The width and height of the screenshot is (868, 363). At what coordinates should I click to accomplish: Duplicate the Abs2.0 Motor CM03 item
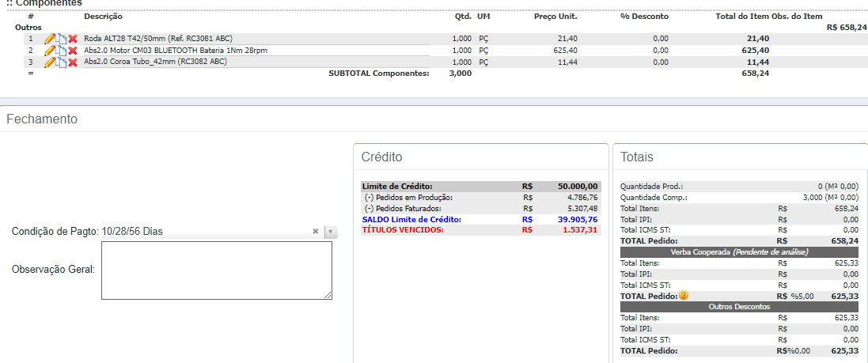[x=62, y=51]
